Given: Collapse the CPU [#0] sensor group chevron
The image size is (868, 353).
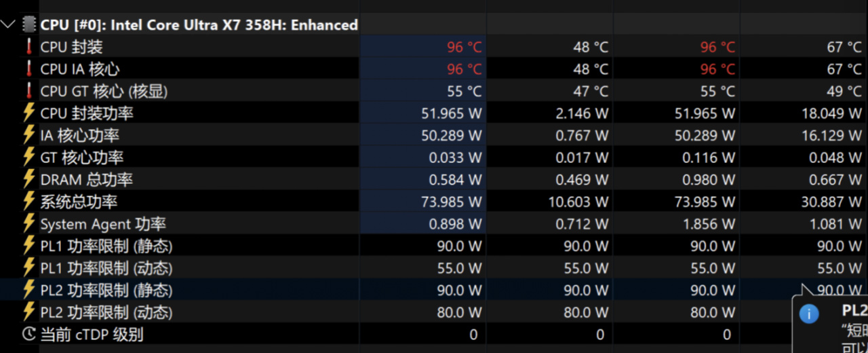Looking at the screenshot, I should [8, 25].
